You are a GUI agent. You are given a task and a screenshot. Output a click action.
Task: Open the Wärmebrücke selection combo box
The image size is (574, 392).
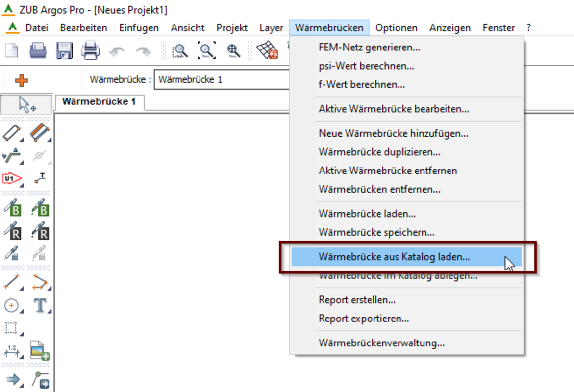click(x=222, y=79)
